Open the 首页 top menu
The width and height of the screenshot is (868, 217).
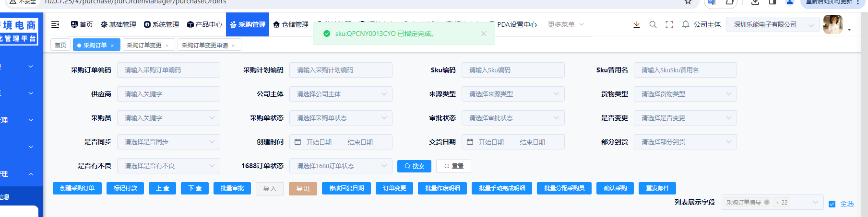point(82,24)
